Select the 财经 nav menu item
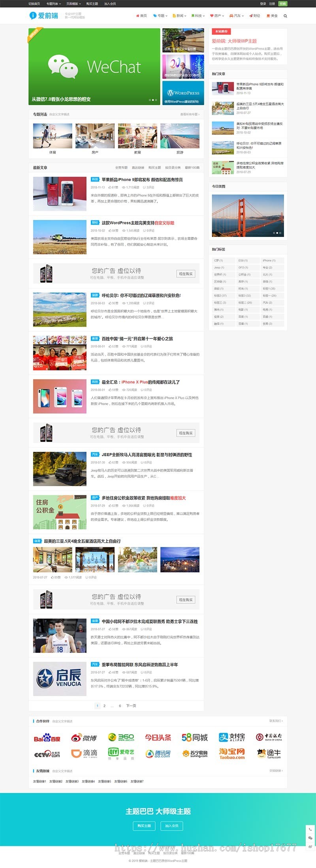Viewport: 316px width, 868px height. tap(254, 16)
